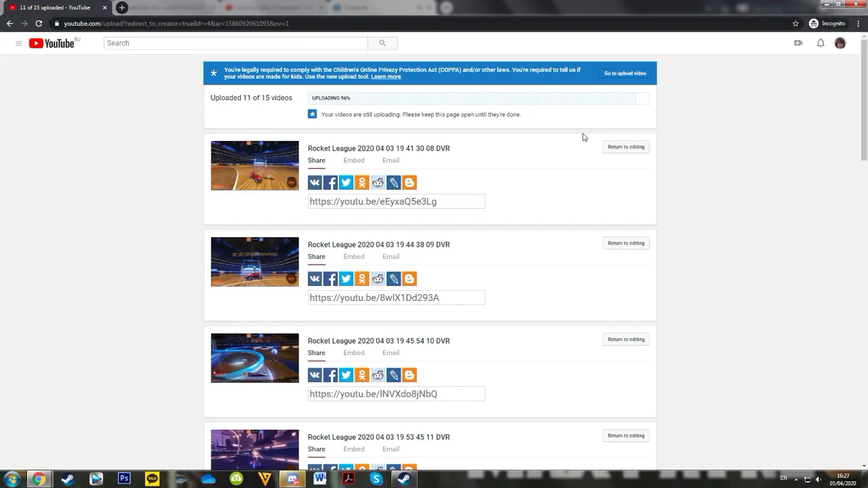
Task: Open the create video camera icon
Action: point(798,43)
